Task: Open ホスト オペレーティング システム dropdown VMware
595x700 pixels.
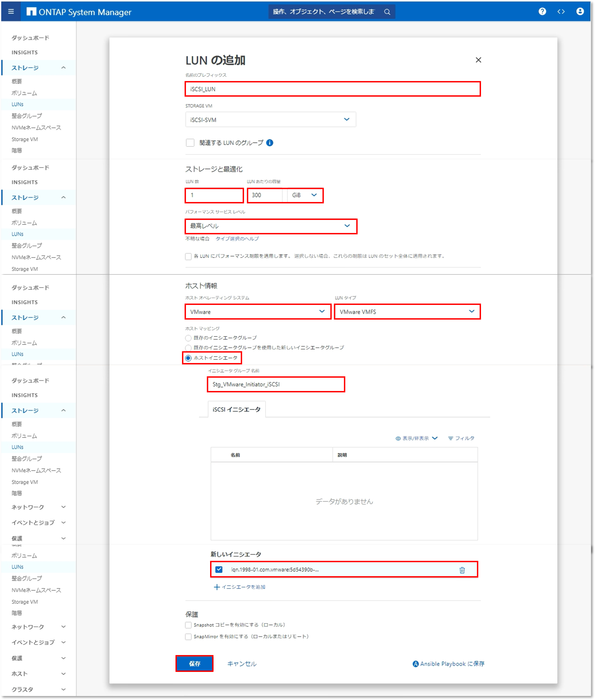Action: 258,312
